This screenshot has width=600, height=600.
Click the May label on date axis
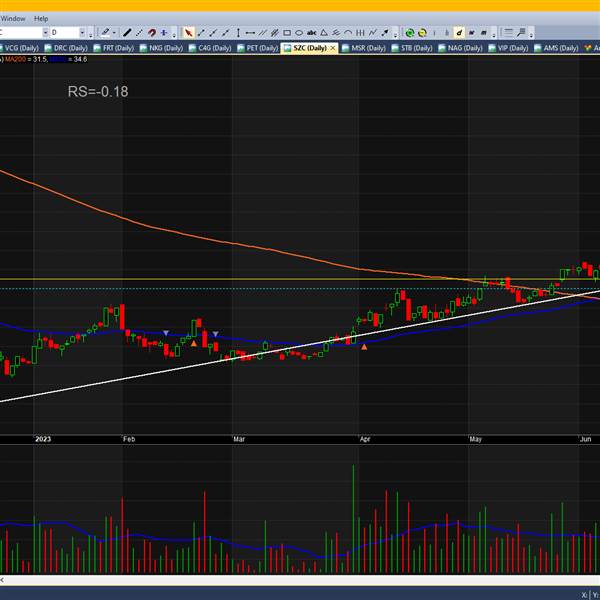pyautogui.click(x=475, y=439)
